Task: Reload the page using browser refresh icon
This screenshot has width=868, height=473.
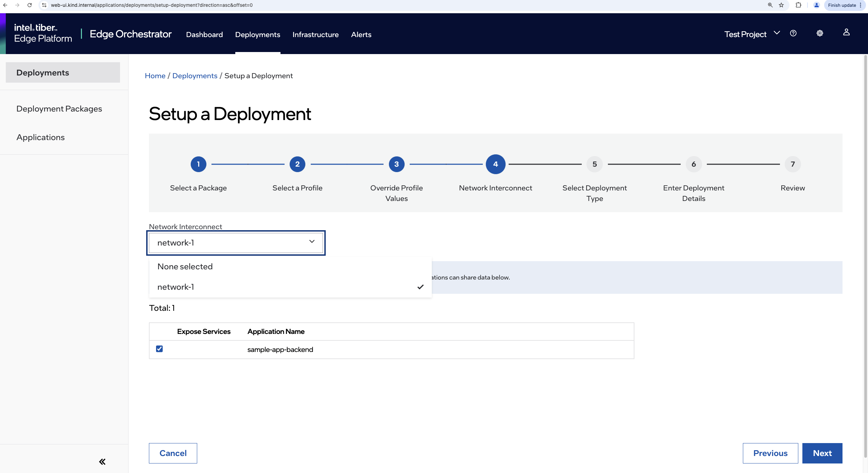Action: (x=30, y=5)
